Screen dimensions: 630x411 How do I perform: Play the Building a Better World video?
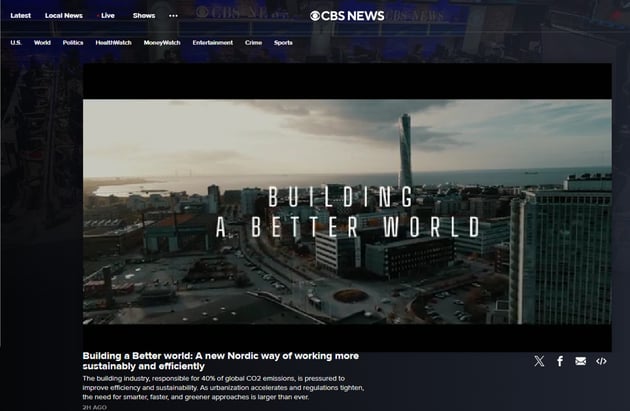pyautogui.click(x=347, y=207)
